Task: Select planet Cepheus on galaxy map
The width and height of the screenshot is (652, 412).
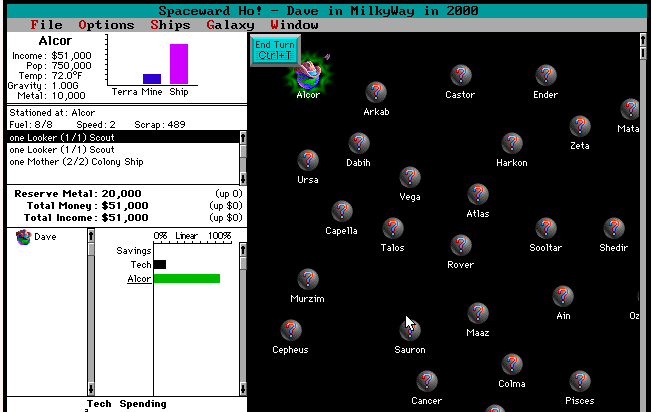Action: point(291,330)
